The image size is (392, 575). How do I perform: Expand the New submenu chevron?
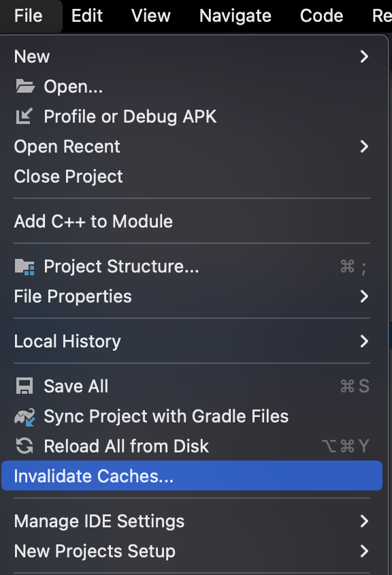click(364, 57)
